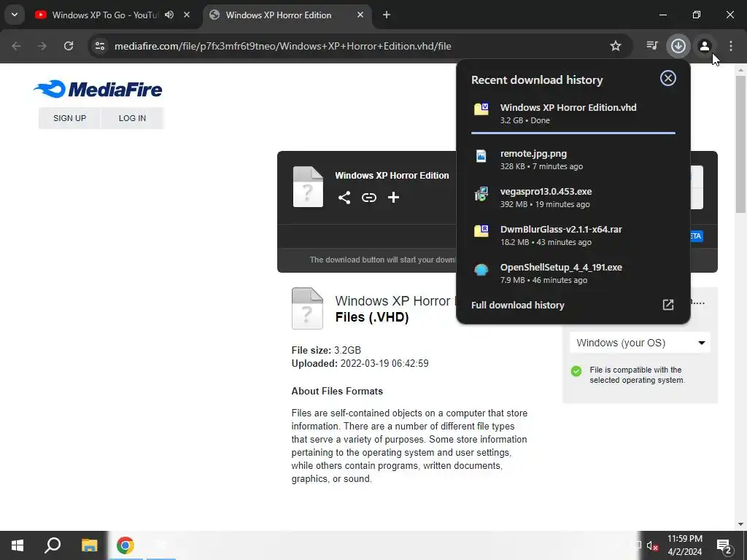Open Chrome three-dot menu
The height and width of the screenshot is (560, 747).
click(731, 46)
